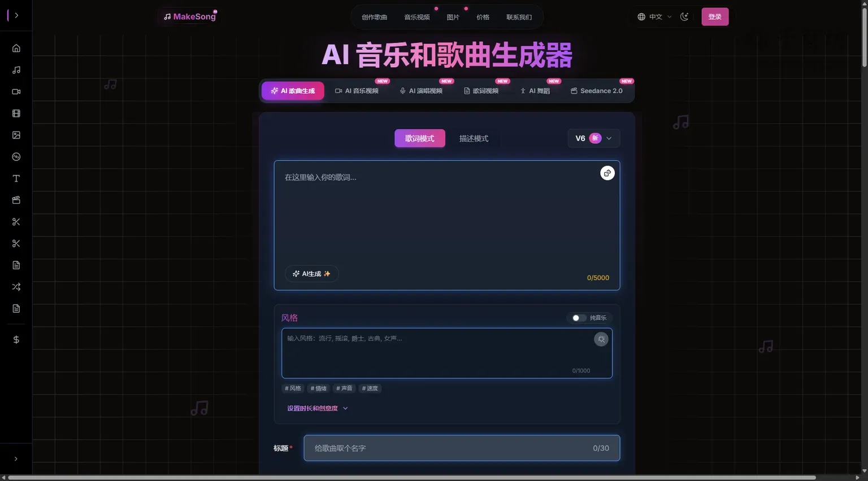The width and height of the screenshot is (868, 481).
Task: Select the AI 歌曲生成 tab
Action: 293,91
